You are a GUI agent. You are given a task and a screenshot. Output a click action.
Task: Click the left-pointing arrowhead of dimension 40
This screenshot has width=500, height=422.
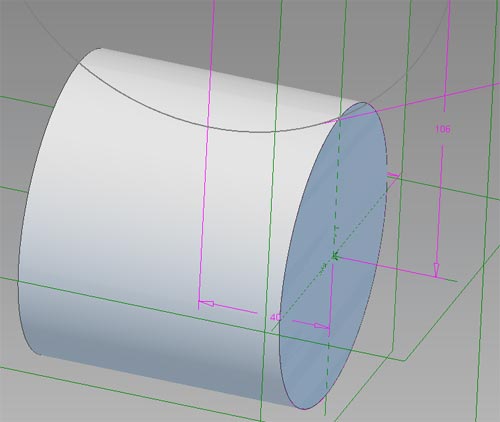[207, 303]
